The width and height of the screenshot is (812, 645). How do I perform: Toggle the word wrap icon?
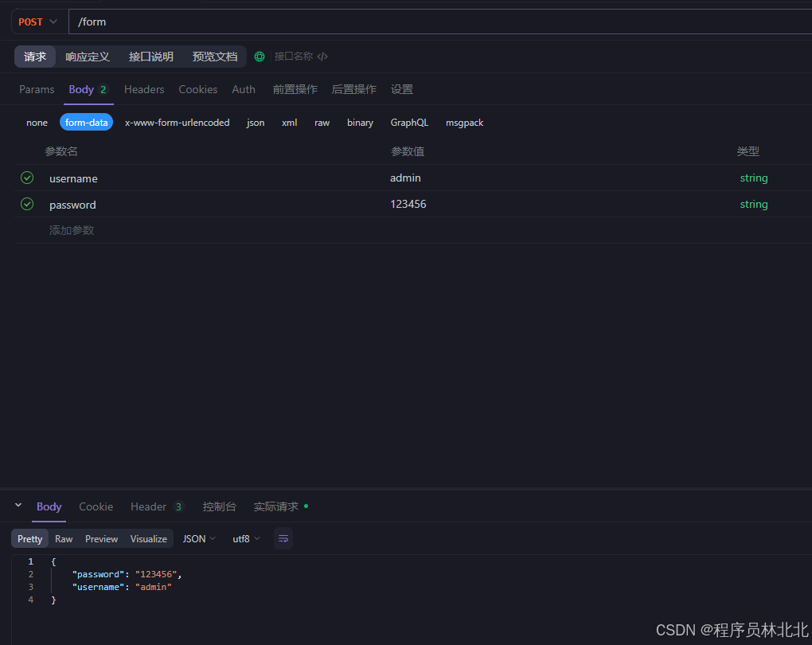(x=283, y=539)
